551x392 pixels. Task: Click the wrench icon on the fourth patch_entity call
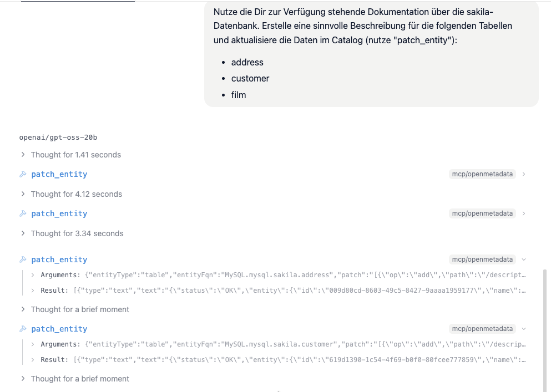click(23, 329)
